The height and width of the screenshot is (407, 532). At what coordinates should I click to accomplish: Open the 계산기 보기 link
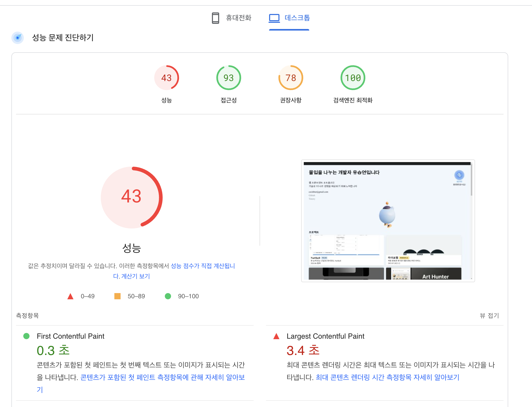coord(136,276)
